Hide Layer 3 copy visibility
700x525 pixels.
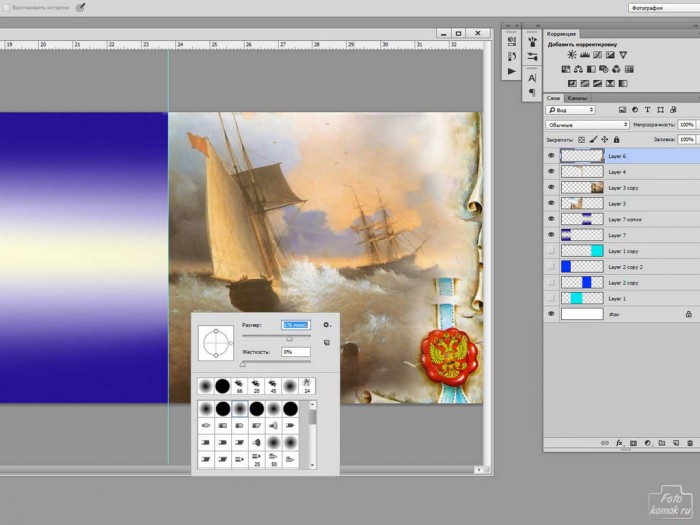coord(551,188)
